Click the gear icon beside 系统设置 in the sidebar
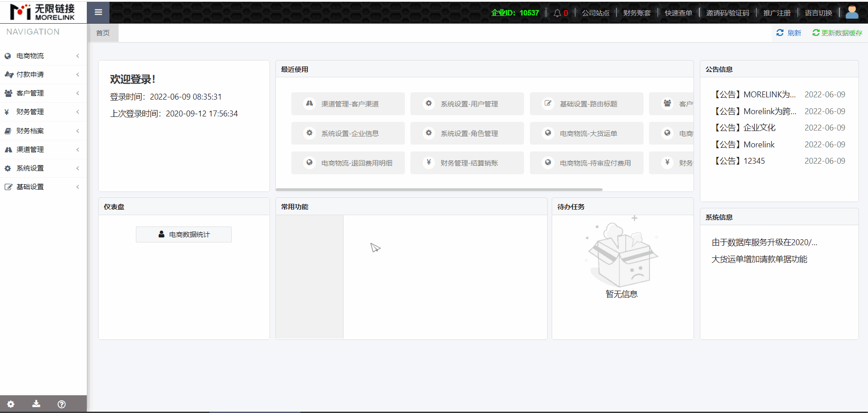 pos(8,168)
